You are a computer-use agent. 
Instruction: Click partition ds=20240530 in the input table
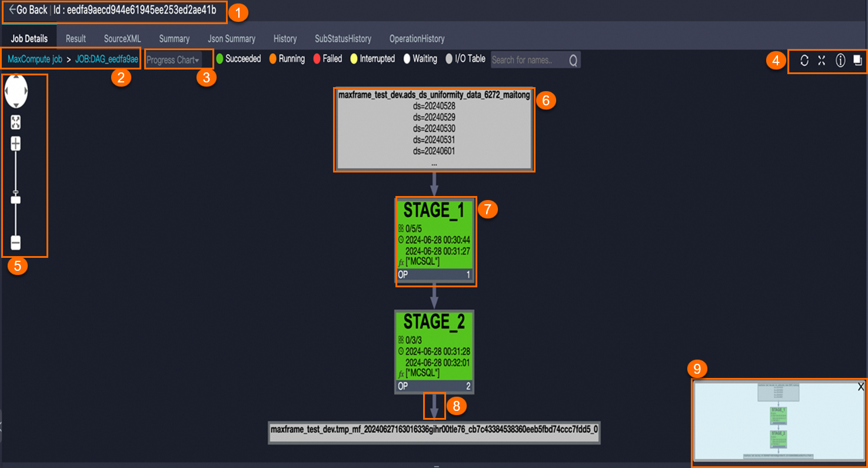(434, 128)
